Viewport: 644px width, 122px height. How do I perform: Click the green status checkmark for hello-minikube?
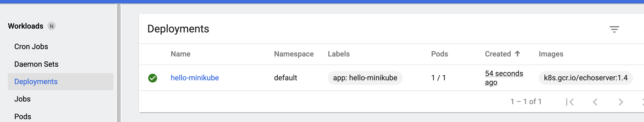point(153,78)
